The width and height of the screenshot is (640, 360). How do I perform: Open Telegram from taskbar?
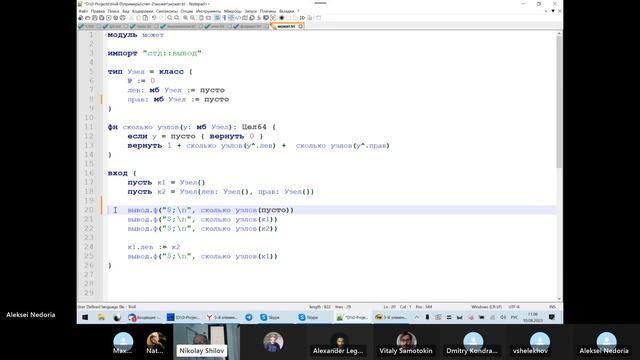[249, 317]
